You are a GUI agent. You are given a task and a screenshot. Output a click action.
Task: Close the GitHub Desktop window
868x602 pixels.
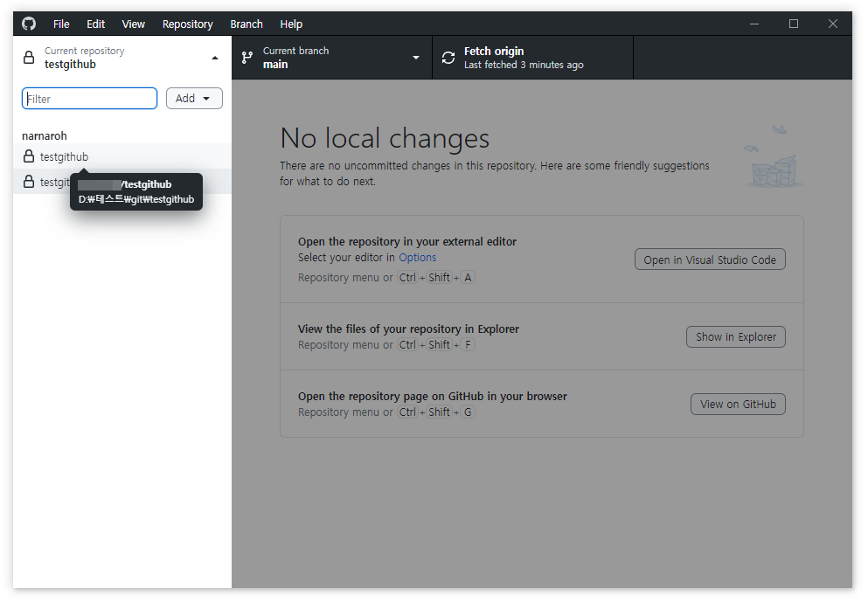832,24
